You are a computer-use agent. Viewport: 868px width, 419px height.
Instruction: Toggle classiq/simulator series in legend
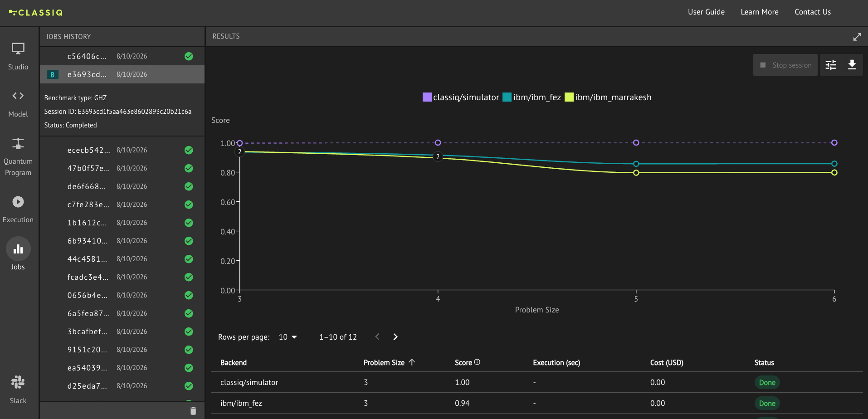point(461,97)
